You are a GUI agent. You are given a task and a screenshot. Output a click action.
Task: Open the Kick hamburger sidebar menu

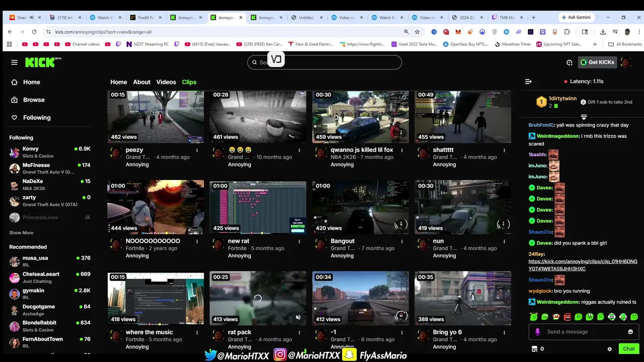tap(14, 62)
